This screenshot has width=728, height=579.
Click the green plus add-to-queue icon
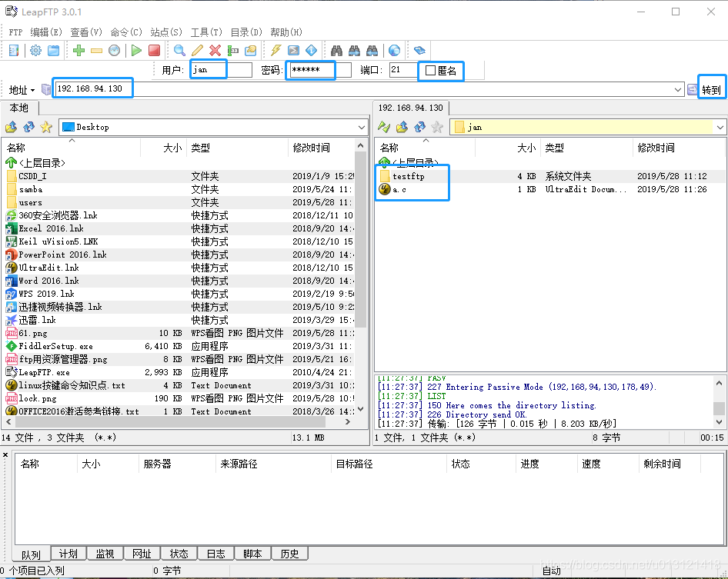point(79,50)
